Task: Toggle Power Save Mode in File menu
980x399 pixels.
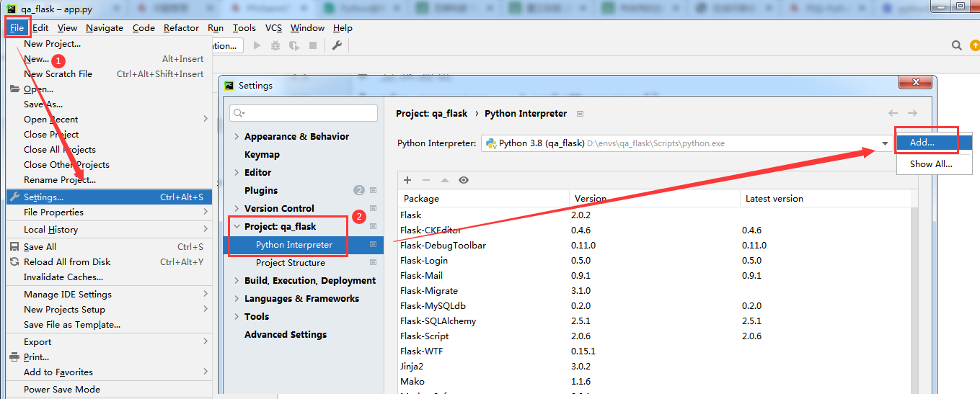Action: (109, 389)
